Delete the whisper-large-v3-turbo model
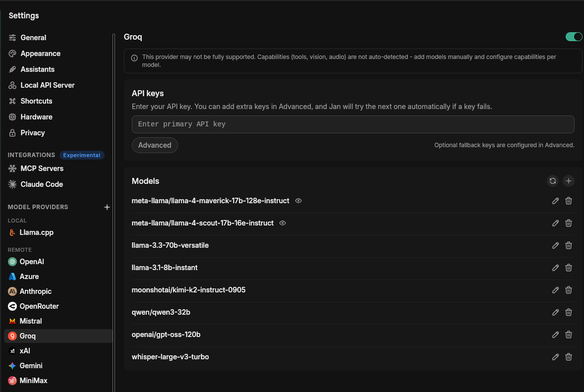Screen dimensions: 584x392 click(568, 357)
